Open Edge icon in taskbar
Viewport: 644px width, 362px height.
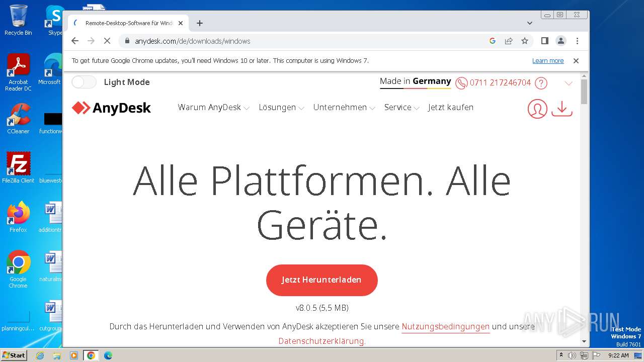108,355
